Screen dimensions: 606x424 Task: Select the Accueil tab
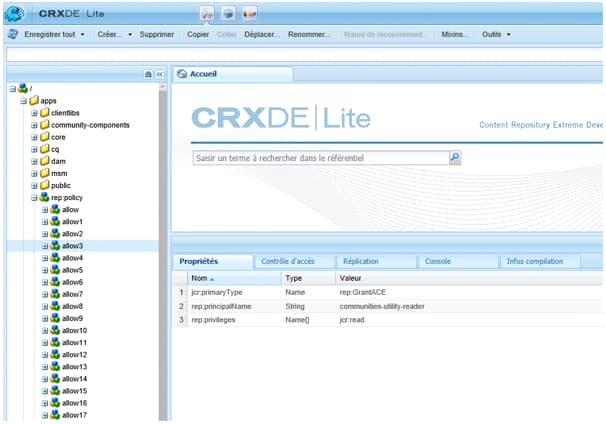coord(233,74)
